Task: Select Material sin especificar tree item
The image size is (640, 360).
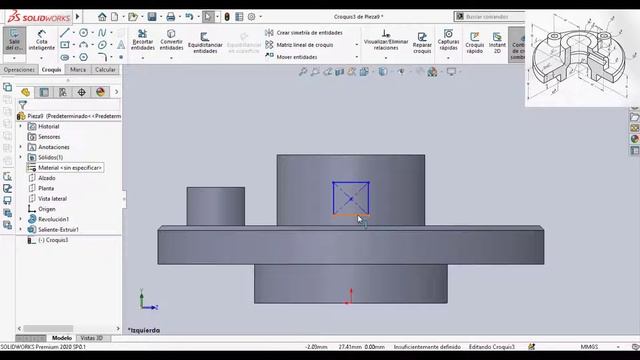Action: pyautogui.click(x=65, y=168)
